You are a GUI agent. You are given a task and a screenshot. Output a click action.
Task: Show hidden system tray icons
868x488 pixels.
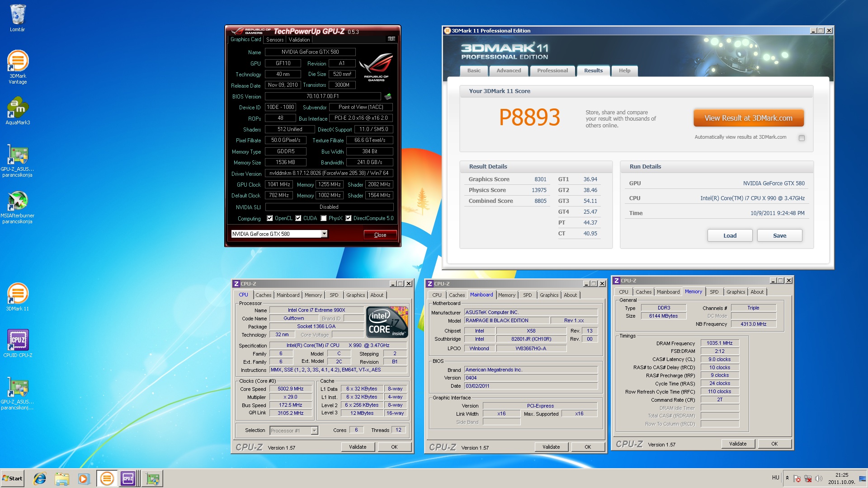[787, 478]
